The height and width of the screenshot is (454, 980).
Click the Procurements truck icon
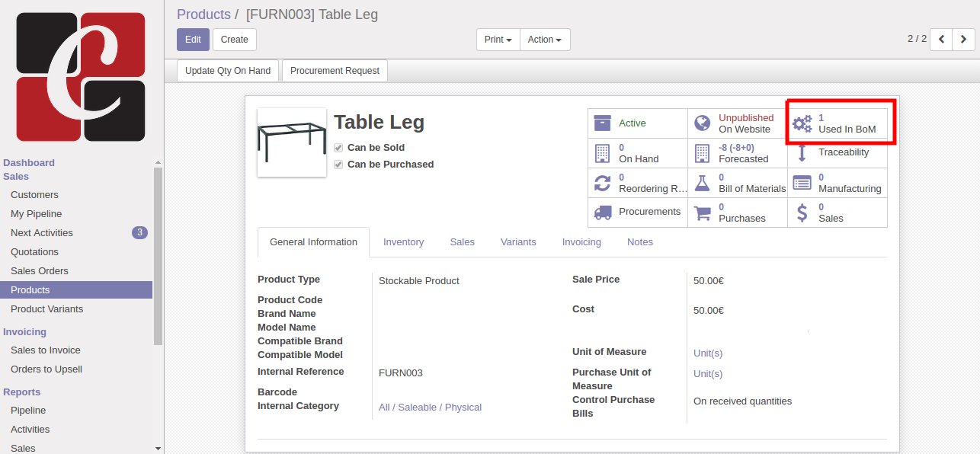603,213
